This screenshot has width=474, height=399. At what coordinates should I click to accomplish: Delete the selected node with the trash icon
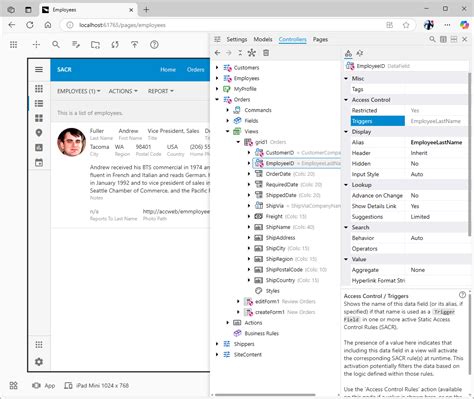[x=266, y=53]
